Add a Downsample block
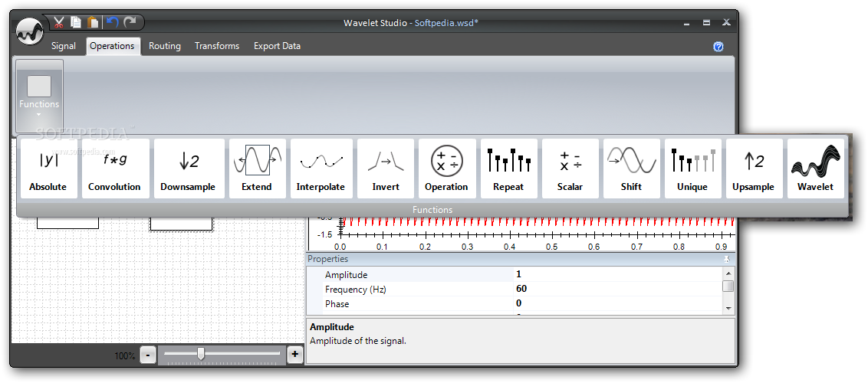This screenshot has height=383, width=868. pos(188,169)
